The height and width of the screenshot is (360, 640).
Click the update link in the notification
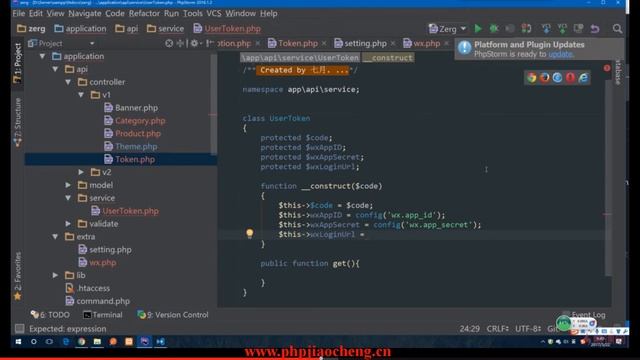(x=560, y=54)
